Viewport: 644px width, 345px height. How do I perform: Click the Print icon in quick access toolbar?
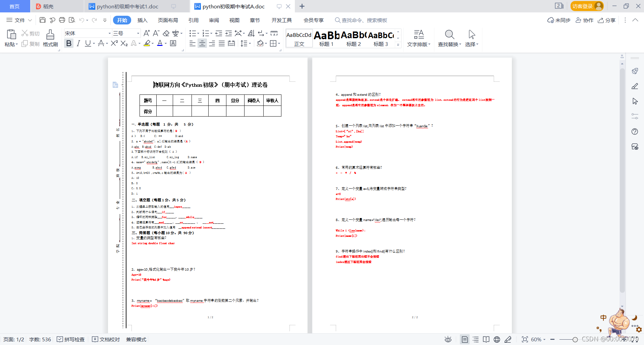tap(62, 20)
